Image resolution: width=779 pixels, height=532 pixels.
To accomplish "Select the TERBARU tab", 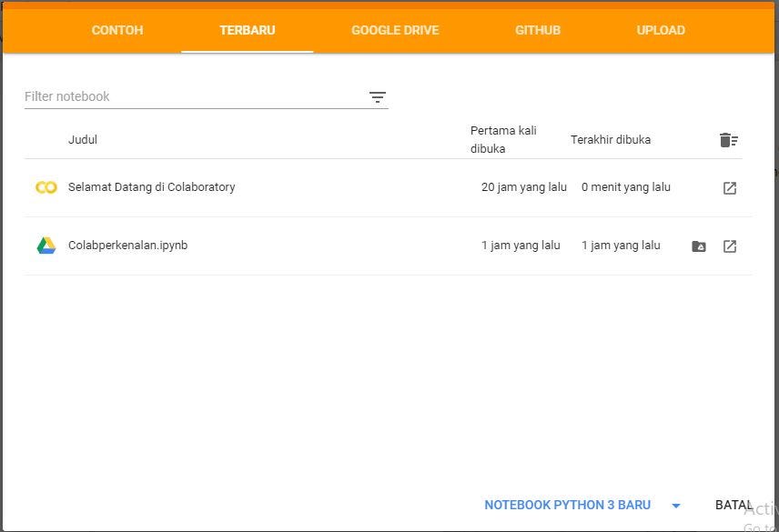I will (247, 30).
